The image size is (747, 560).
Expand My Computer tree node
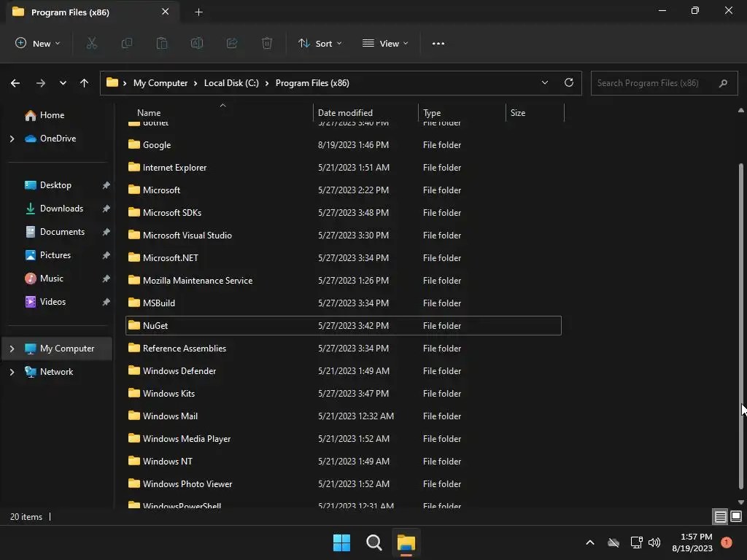click(x=12, y=349)
